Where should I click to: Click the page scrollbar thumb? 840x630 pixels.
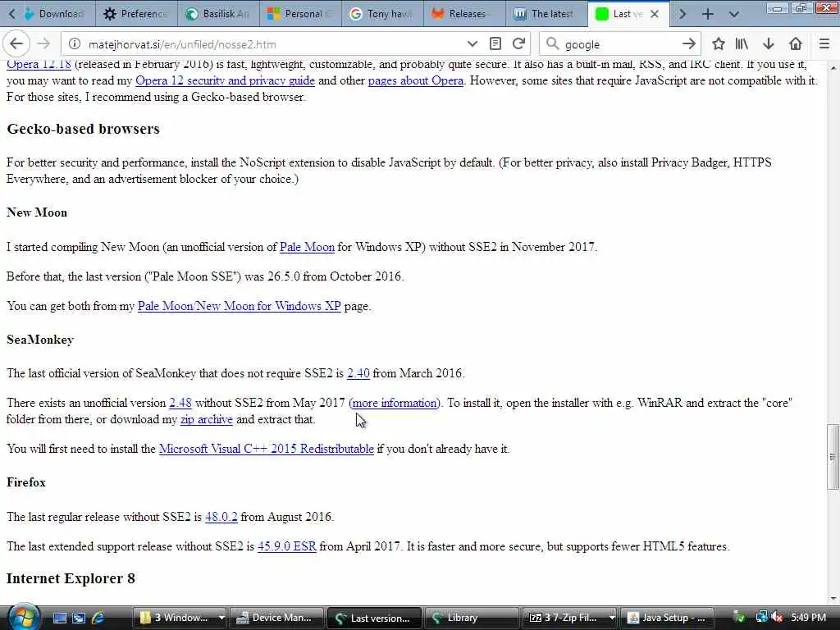833,456
